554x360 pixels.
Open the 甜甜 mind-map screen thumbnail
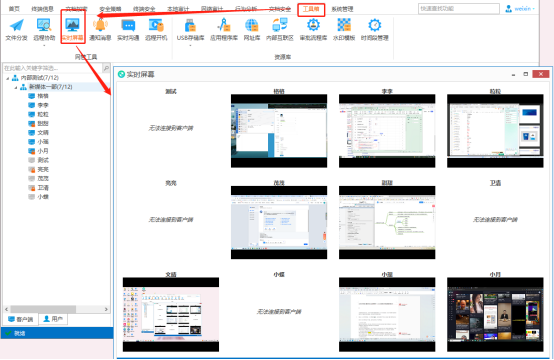tap(387, 222)
